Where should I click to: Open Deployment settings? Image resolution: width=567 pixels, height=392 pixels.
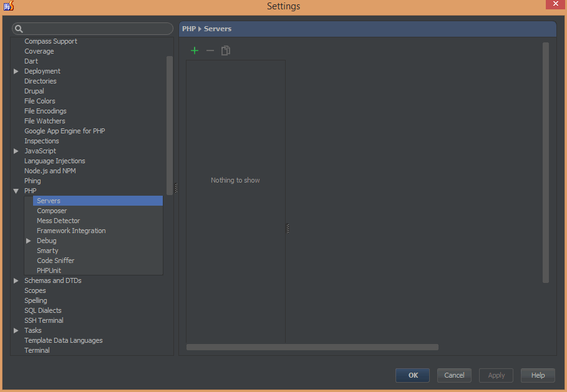click(42, 71)
